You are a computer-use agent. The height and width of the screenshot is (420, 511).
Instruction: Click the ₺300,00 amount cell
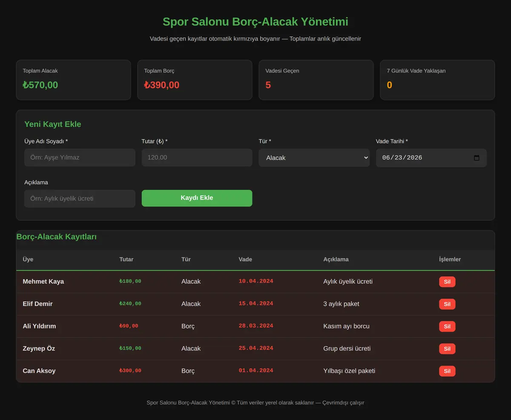click(130, 371)
